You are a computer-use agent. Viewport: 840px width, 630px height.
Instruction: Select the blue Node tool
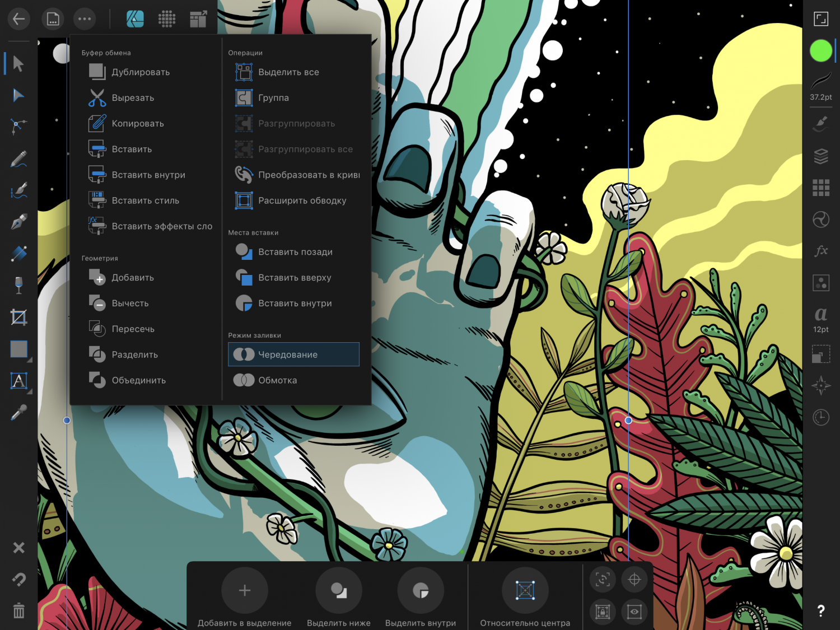18,95
